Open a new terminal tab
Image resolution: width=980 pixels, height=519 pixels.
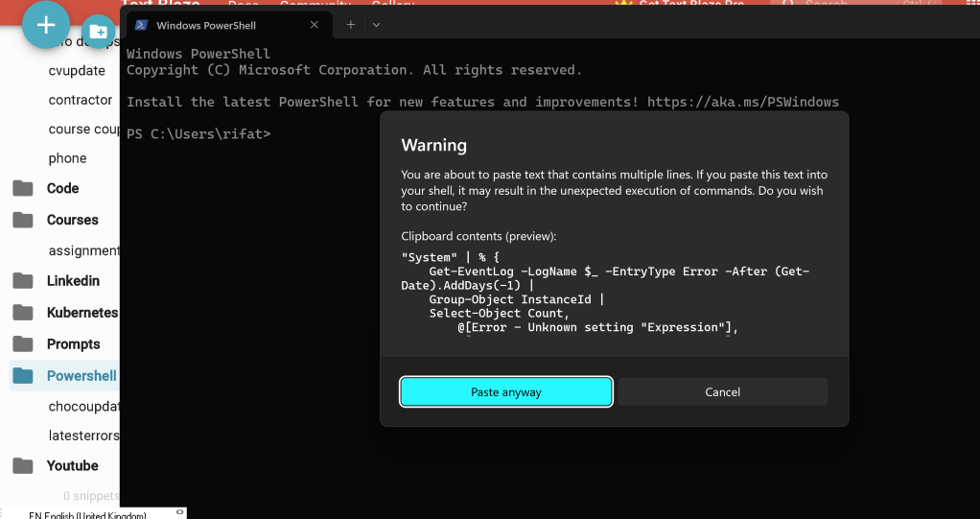pos(351,25)
